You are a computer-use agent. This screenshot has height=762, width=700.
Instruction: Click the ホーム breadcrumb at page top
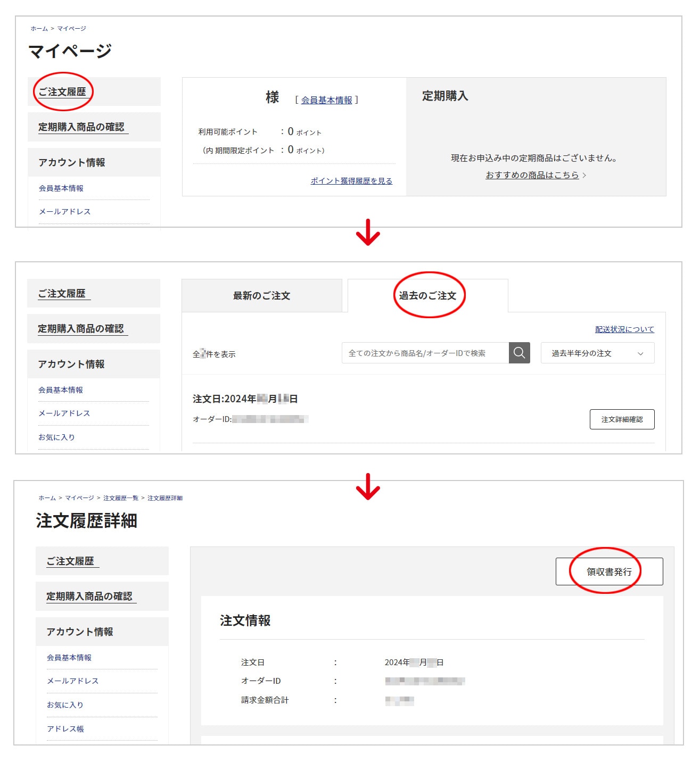39,29
